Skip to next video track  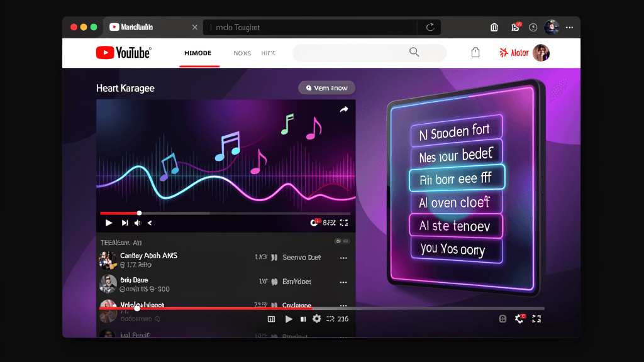click(x=125, y=223)
